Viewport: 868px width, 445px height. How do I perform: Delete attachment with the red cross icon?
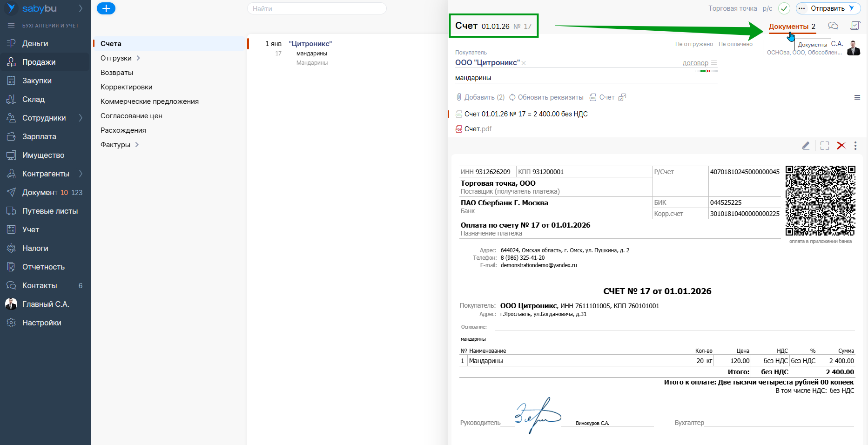841,146
